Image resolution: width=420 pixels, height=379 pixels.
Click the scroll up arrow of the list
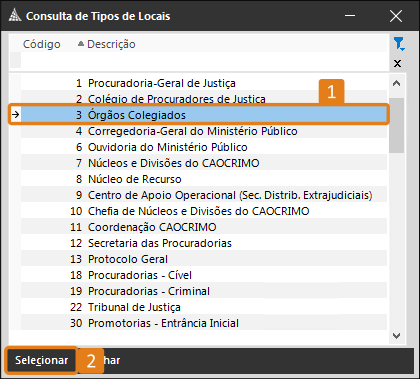396,83
